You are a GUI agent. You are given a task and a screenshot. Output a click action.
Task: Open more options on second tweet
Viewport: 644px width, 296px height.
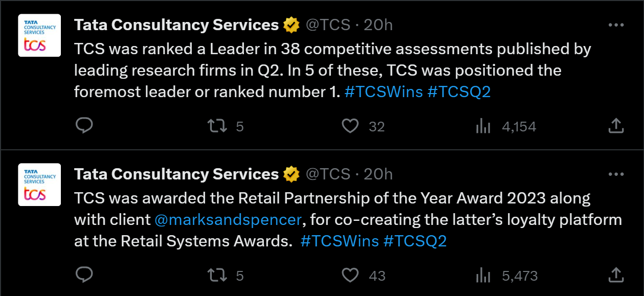click(616, 174)
